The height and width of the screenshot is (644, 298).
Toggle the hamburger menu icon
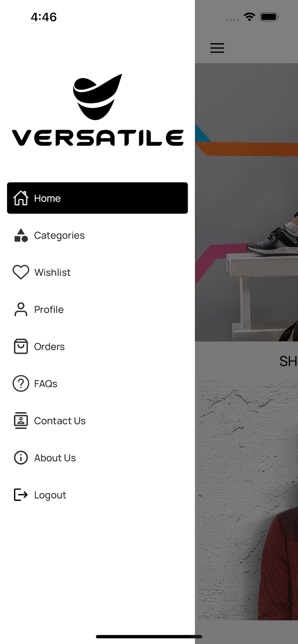click(x=217, y=48)
